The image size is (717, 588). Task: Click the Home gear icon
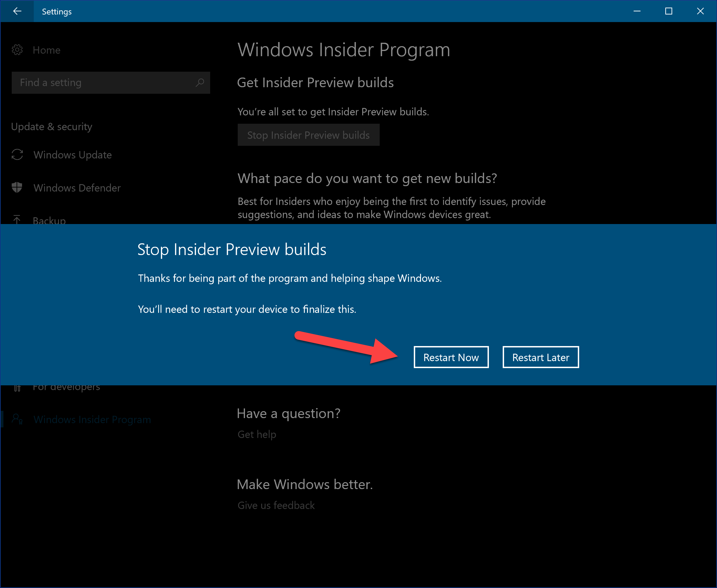pyautogui.click(x=17, y=50)
